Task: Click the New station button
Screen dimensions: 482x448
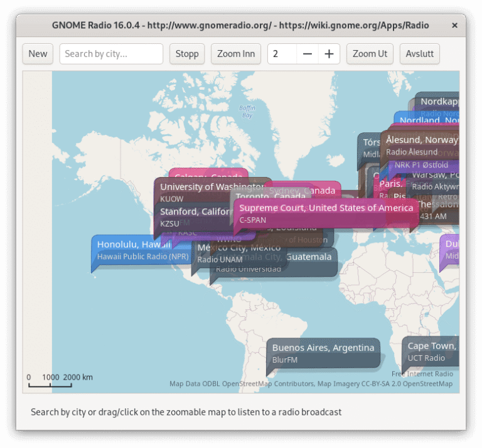Action: pos(38,54)
